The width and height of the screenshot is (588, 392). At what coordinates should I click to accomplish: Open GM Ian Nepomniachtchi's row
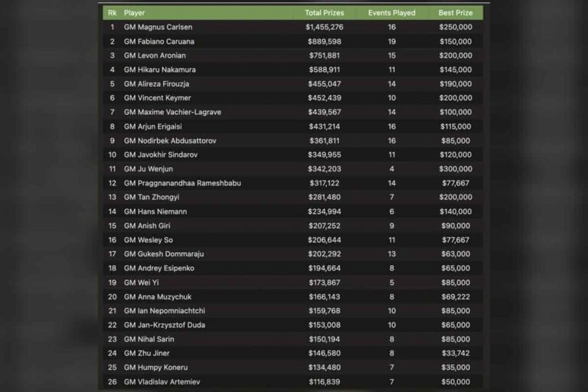pyautogui.click(x=164, y=311)
